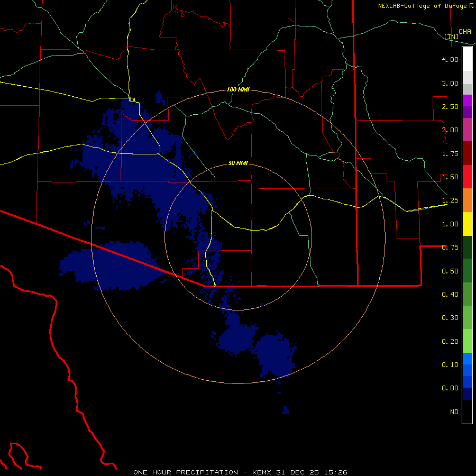
Task: Click the "100 NMI" range ring label
Action: [238, 89]
